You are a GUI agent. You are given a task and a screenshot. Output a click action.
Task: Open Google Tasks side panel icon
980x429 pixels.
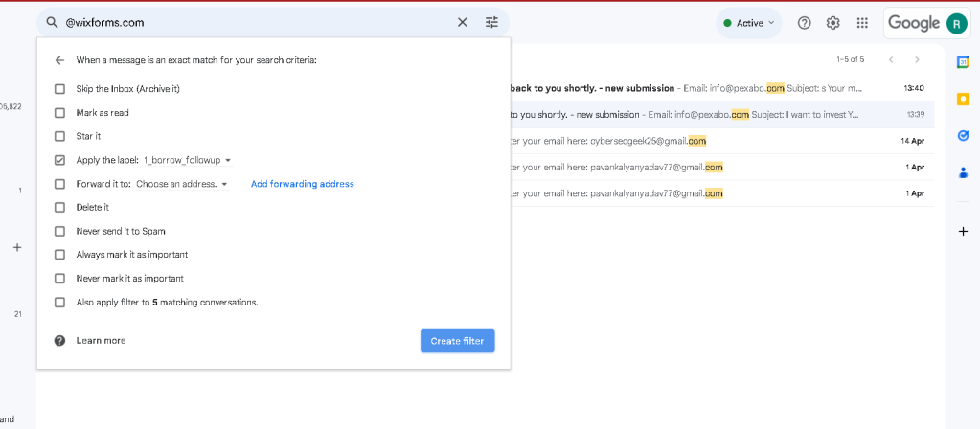[x=963, y=136]
